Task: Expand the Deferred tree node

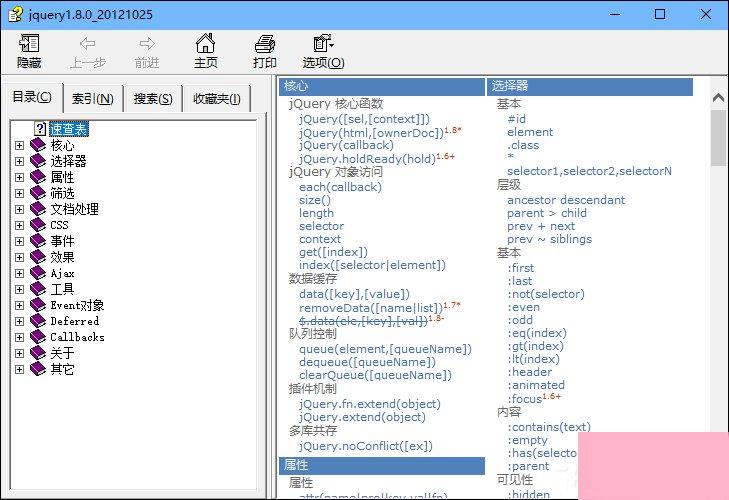Action: pyautogui.click(x=19, y=321)
